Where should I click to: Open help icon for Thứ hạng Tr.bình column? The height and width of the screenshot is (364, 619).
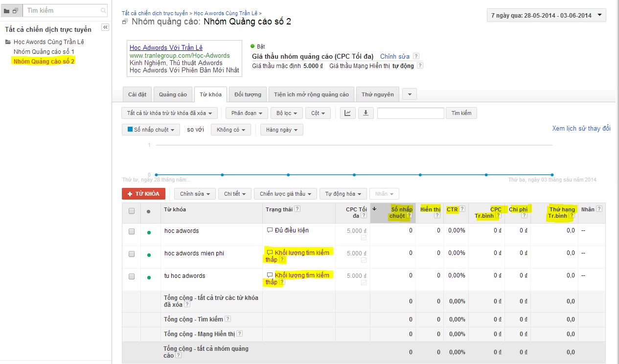click(x=572, y=216)
